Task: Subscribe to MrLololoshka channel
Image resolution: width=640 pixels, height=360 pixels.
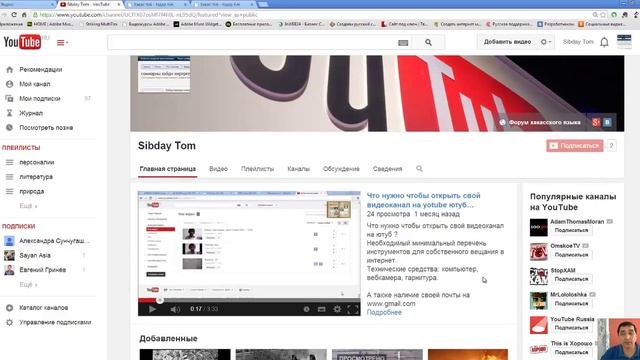Action: [x=571, y=303]
